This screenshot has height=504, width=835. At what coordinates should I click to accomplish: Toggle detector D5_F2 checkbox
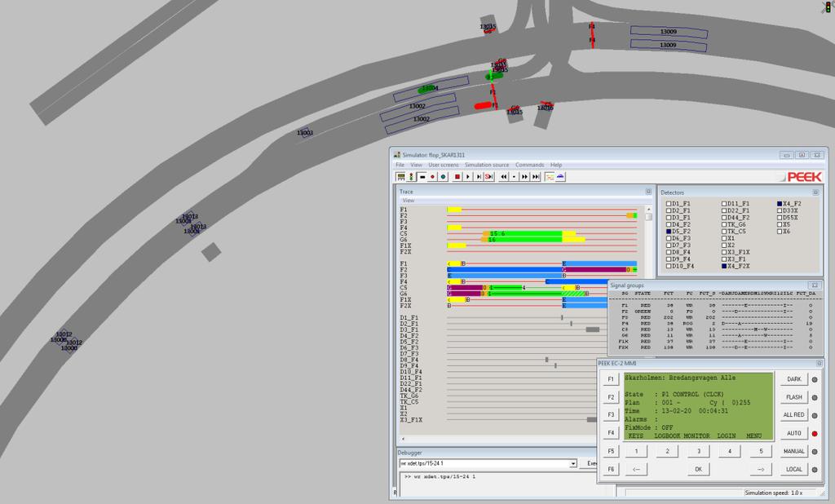click(669, 232)
